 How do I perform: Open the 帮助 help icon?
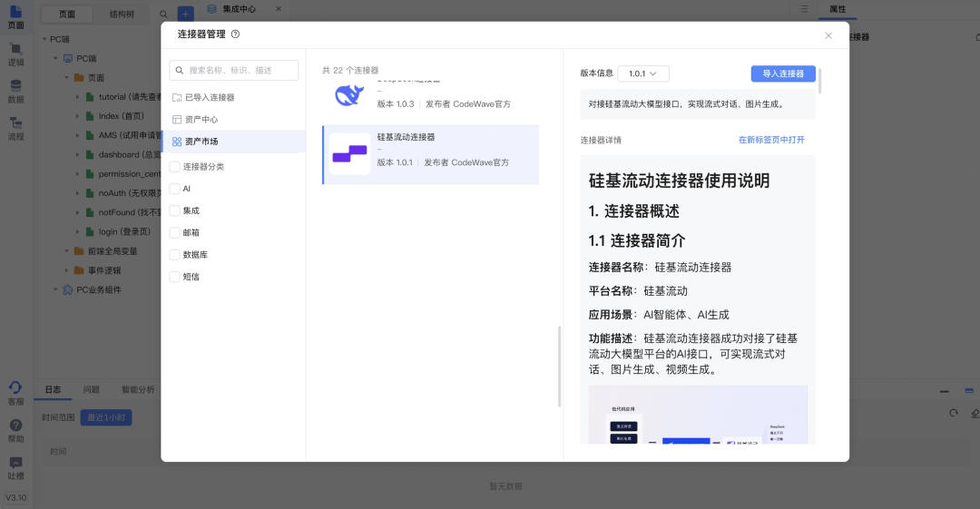(15, 431)
